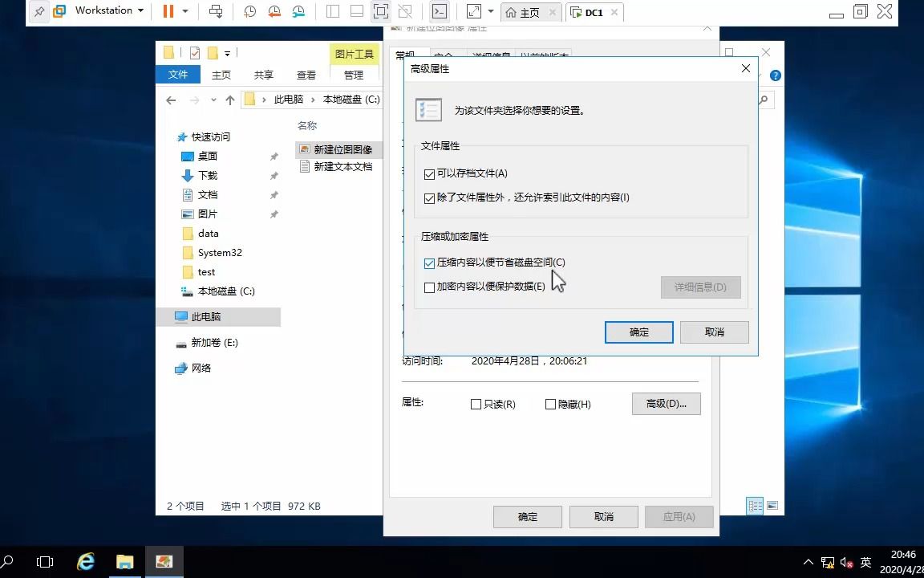Click the new folder icon in quick access toolbar
924x578 pixels.
[x=212, y=53]
